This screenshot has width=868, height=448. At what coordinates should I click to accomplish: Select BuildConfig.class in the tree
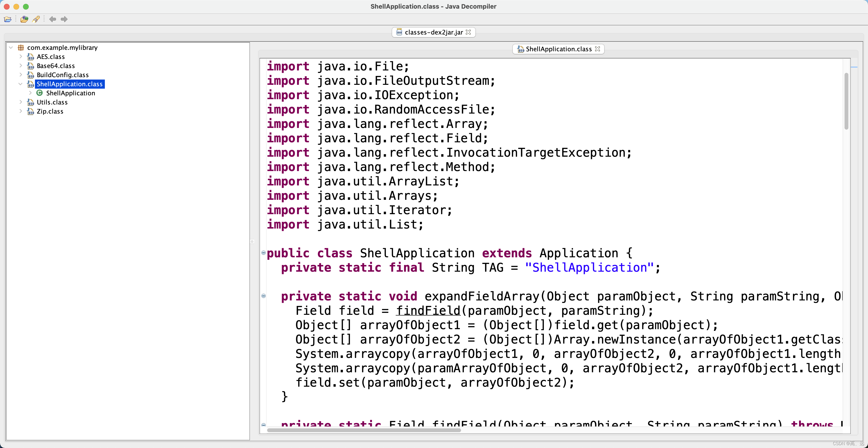click(x=63, y=75)
